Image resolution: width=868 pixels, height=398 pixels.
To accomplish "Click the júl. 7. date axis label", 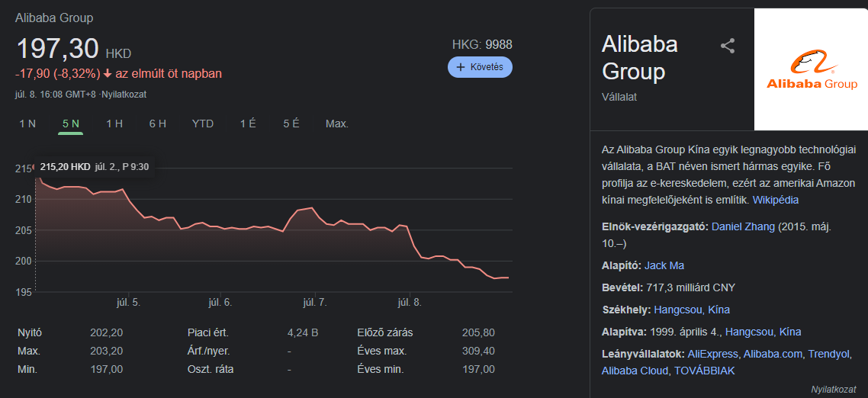I will [315, 303].
